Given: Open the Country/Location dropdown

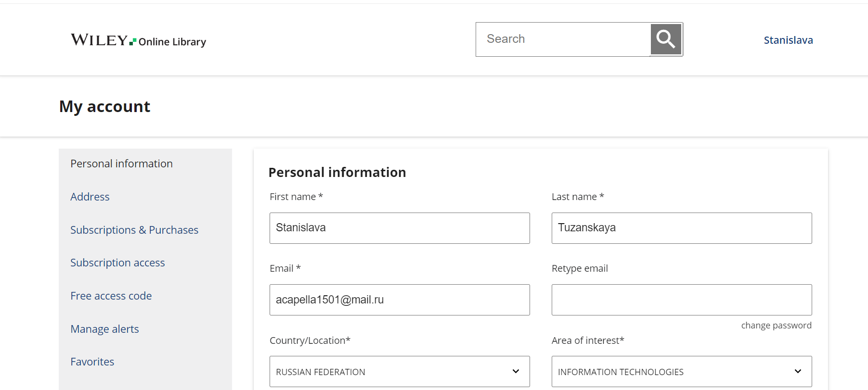Looking at the screenshot, I should pos(400,371).
